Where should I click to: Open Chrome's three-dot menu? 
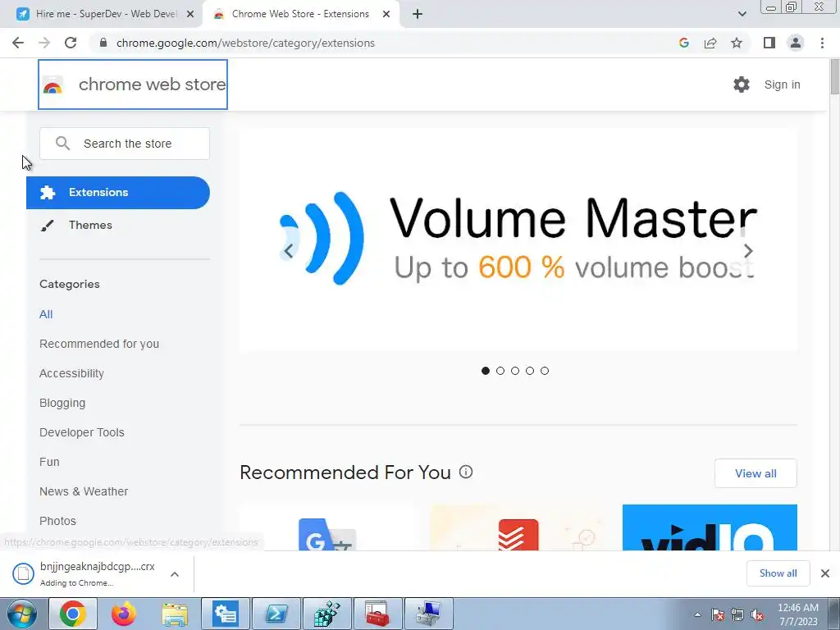(x=822, y=43)
